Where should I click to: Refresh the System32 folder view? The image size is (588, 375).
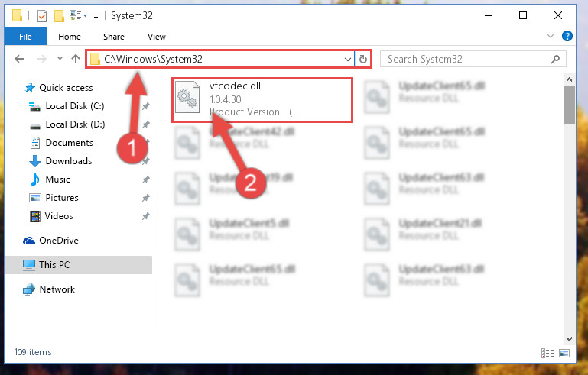click(x=362, y=60)
